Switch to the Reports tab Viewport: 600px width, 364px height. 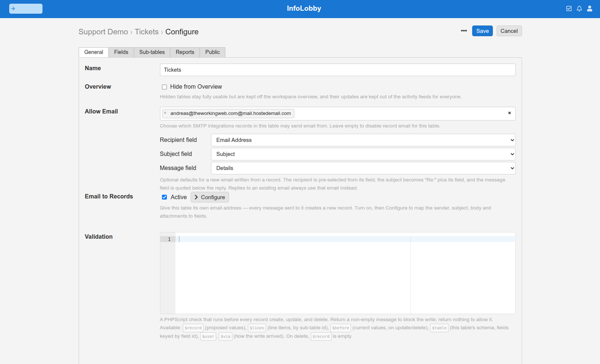(185, 52)
